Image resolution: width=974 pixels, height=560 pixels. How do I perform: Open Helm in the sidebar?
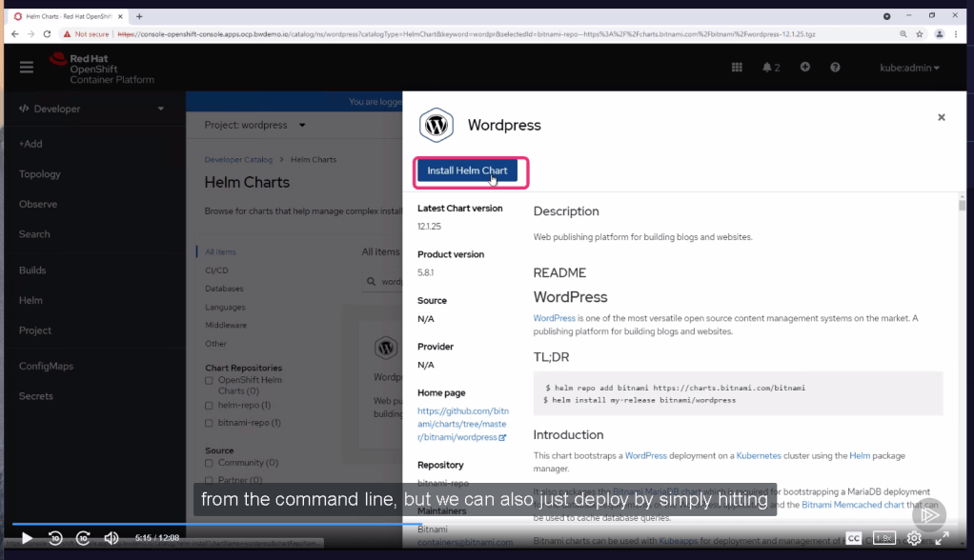tap(30, 301)
